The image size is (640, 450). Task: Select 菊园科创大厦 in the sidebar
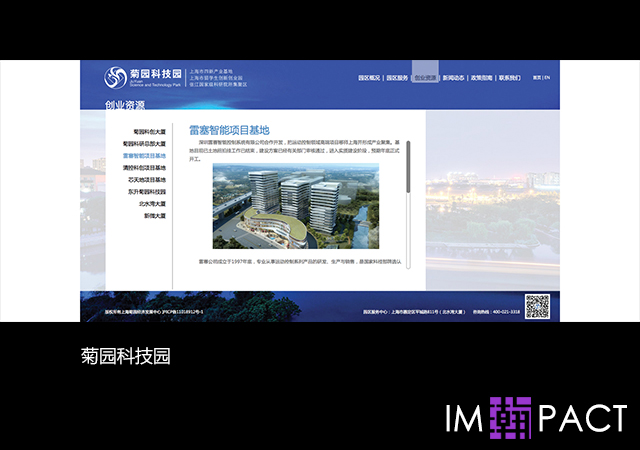point(149,132)
